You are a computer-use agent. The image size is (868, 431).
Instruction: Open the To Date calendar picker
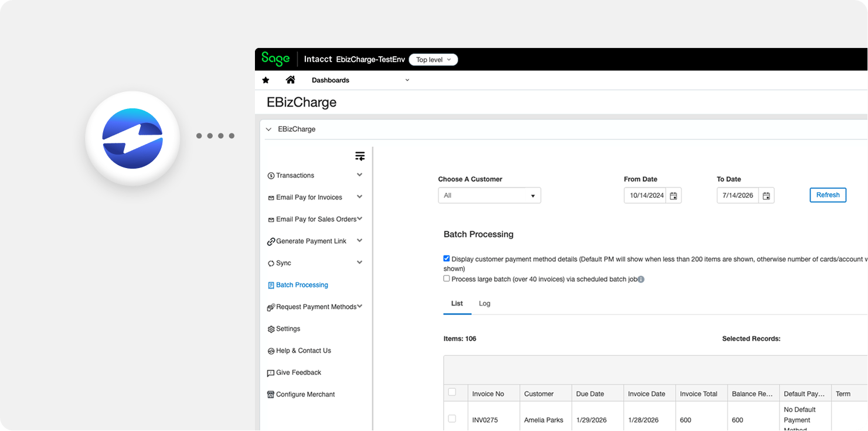point(766,196)
